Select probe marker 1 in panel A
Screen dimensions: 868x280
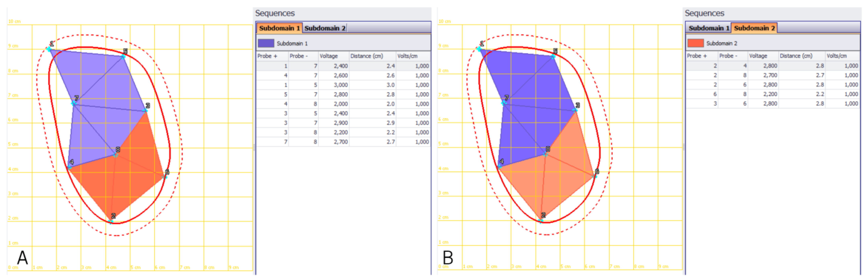click(49, 49)
